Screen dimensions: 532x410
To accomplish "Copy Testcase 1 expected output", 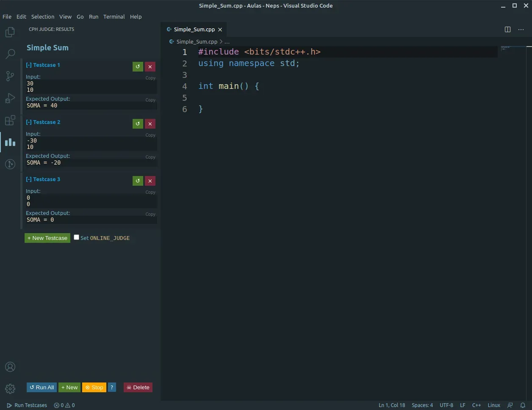I will coord(150,100).
